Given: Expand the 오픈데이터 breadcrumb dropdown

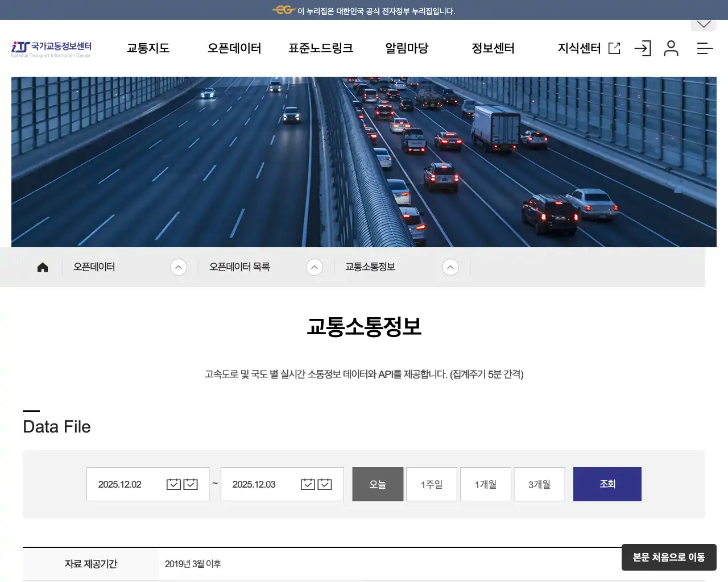Looking at the screenshot, I should pos(179,267).
